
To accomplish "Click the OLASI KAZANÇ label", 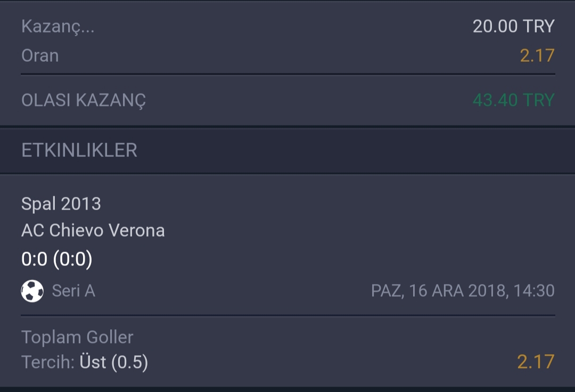I will coord(84,100).
